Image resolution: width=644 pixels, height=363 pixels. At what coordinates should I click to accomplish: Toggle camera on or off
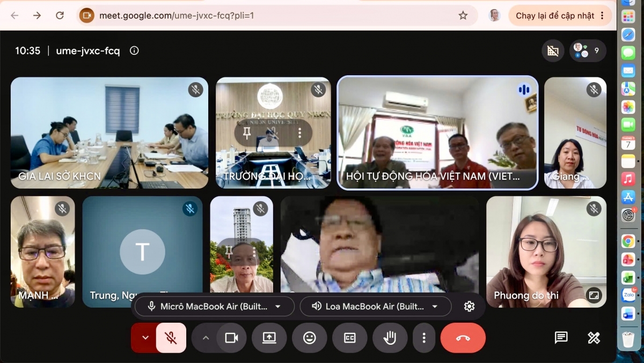click(x=231, y=338)
